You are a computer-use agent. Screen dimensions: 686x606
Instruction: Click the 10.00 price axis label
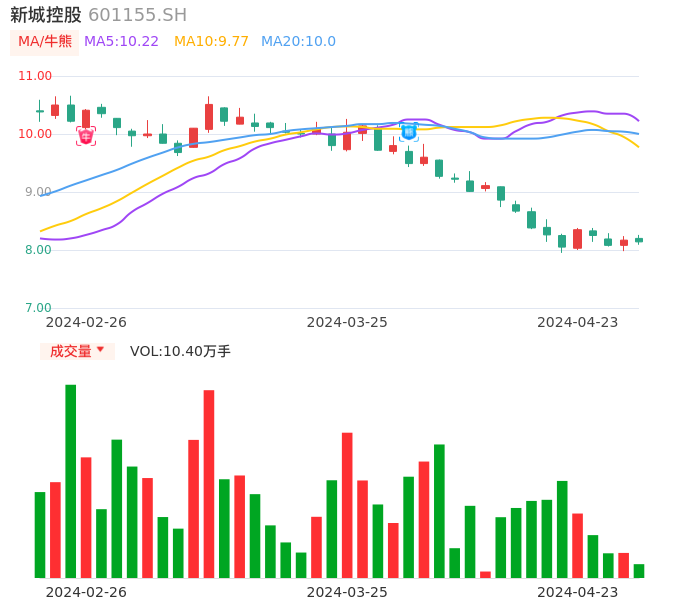point(35,134)
